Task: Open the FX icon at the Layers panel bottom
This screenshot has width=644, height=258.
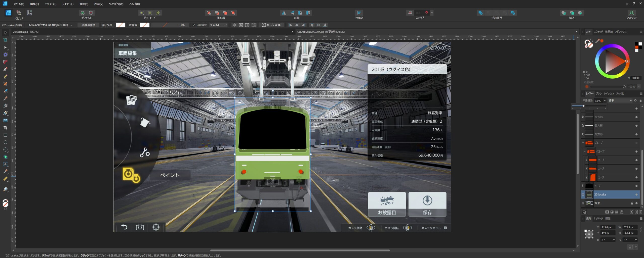Action: click(617, 212)
